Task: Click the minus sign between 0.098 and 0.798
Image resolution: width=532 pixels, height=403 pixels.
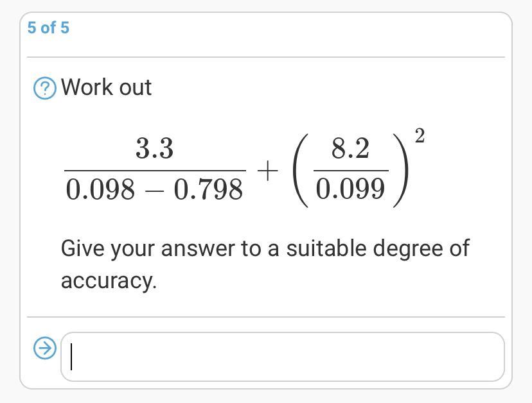Action: 154,191
